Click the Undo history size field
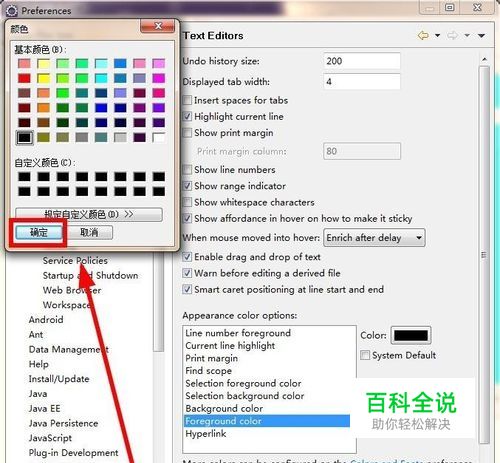Viewport: 500px width, 463px height. pos(362,61)
